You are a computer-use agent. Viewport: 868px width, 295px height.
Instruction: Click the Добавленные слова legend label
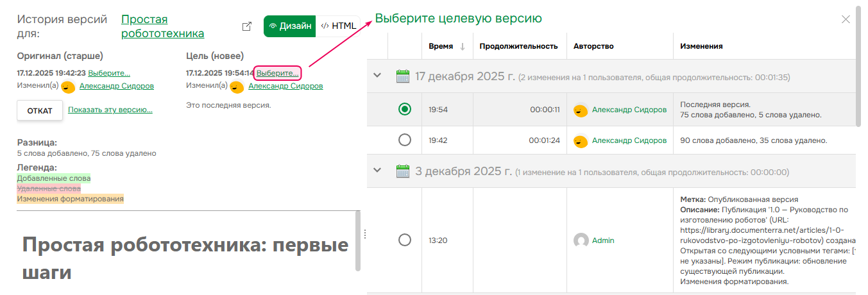(x=54, y=178)
